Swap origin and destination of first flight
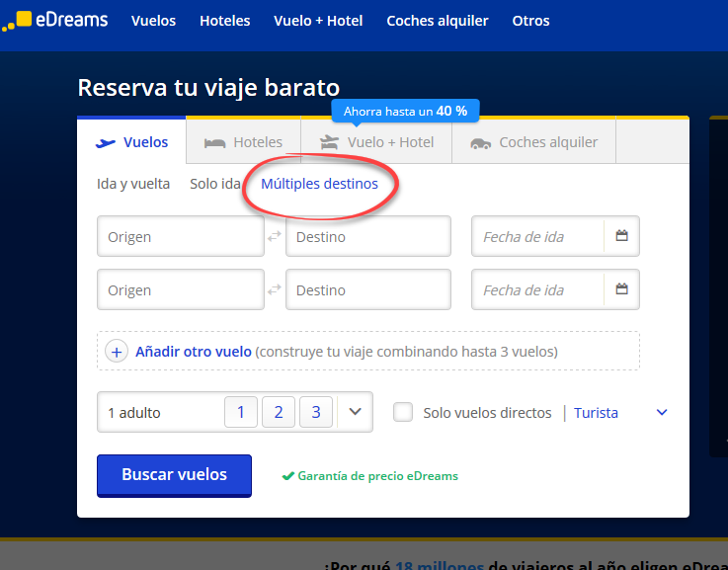 click(x=275, y=236)
